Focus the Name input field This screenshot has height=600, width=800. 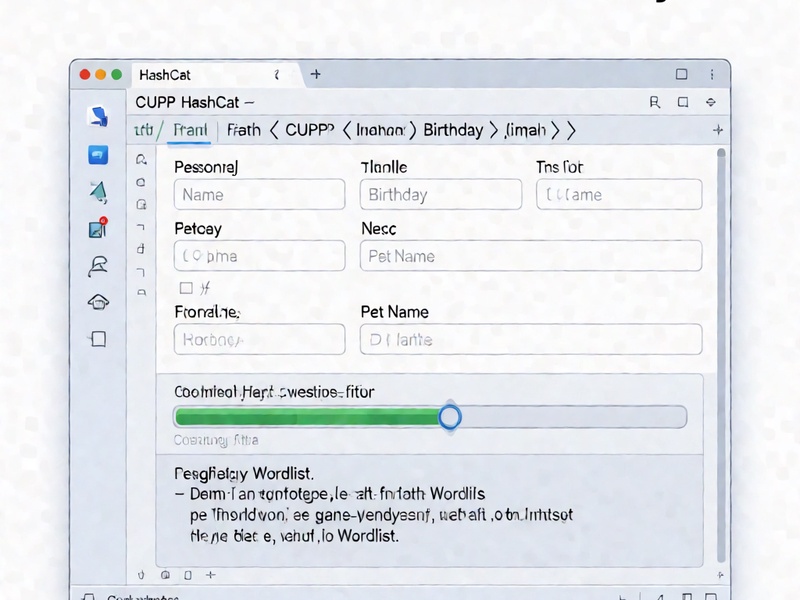(x=259, y=194)
